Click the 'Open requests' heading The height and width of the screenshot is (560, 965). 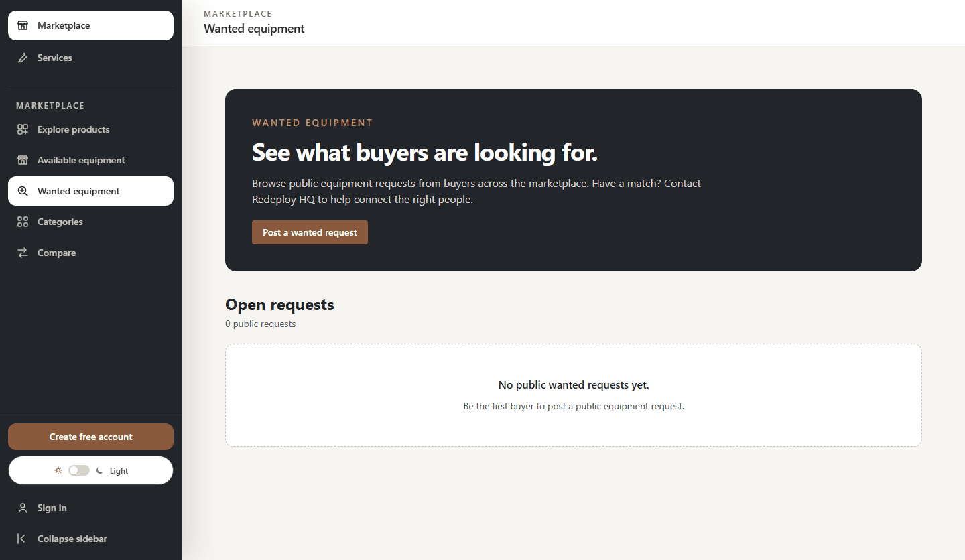[x=279, y=305]
